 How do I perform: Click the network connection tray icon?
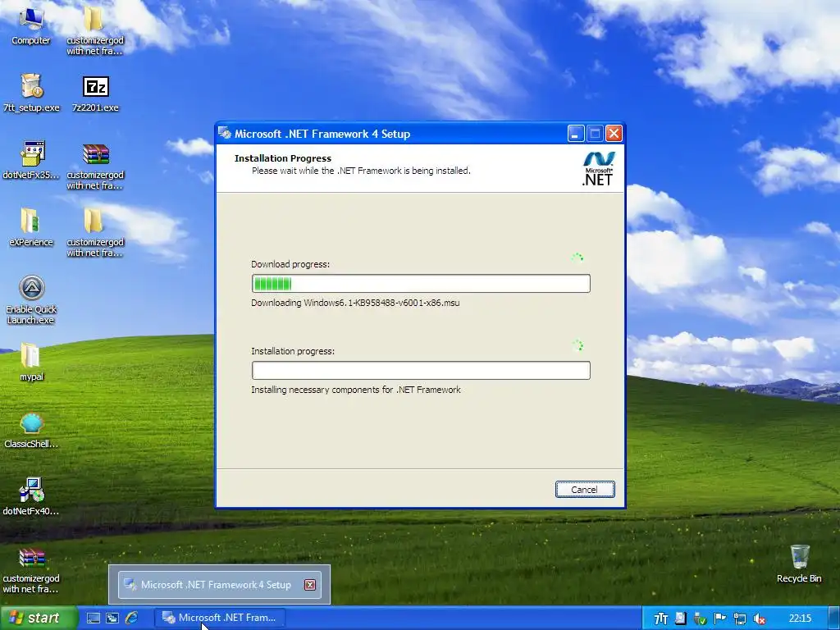click(x=739, y=619)
